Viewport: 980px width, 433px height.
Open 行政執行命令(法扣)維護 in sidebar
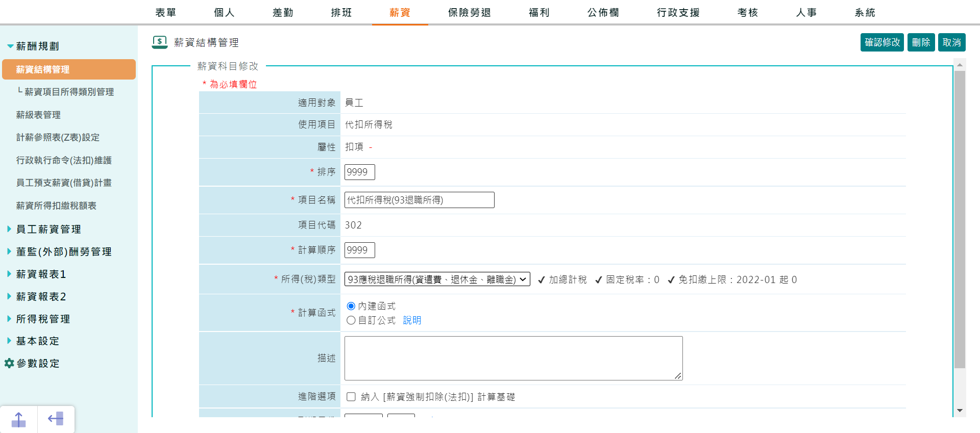pyautogui.click(x=64, y=160)
